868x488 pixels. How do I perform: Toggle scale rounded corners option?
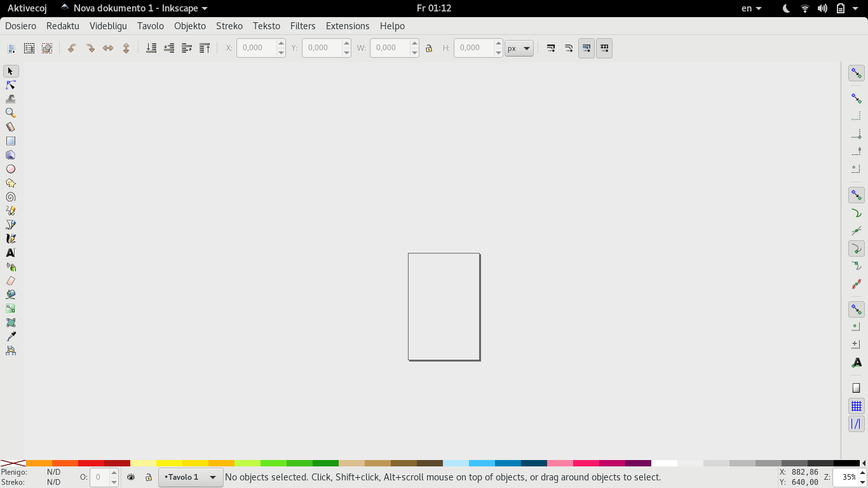(569, 48)
